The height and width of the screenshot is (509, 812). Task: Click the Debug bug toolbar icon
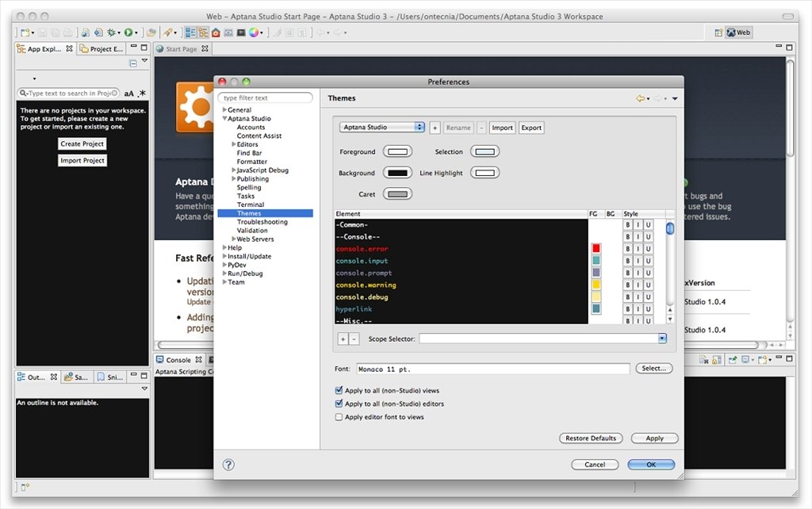pyautogui.click(x=111, y=33)
